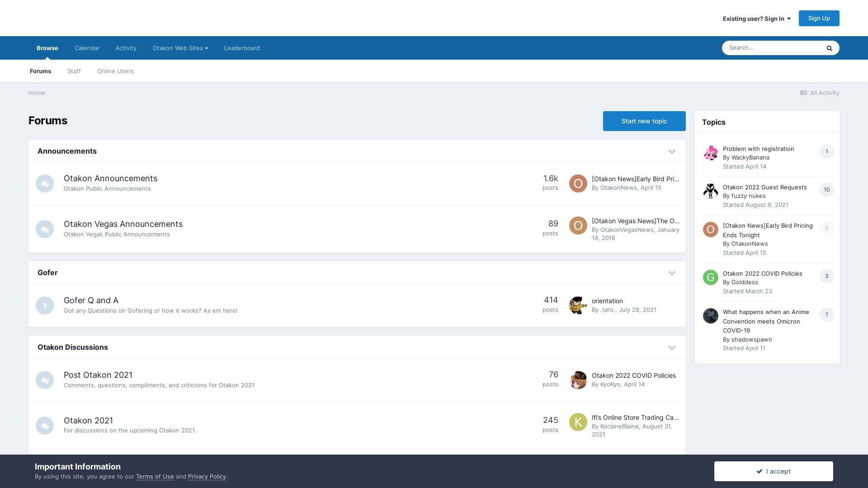Open Otakon Vegas Announcements forum title
This screenshot has width=868, height=488.
(x=123, y=224)
